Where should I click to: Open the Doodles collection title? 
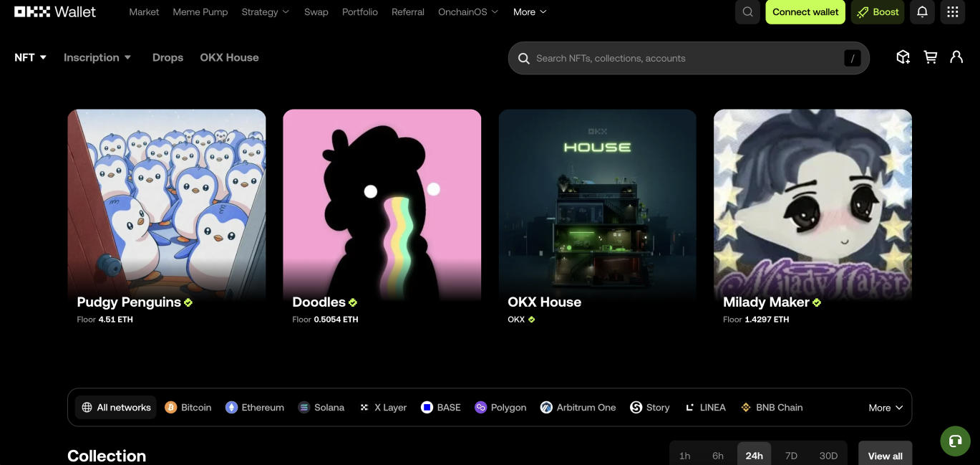tap(319, 302)
